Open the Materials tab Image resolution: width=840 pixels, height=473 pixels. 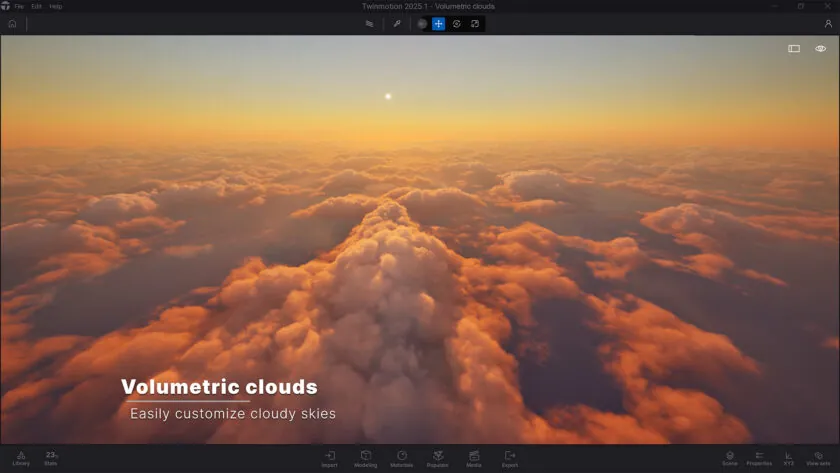[402, 458]
